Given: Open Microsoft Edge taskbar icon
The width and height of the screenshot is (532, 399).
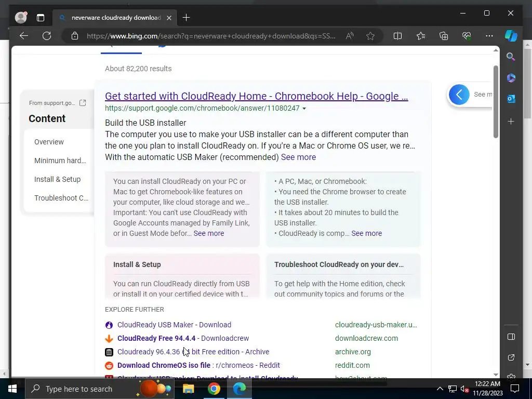Looking at the screenshot, I should click(x=240, y=389).
